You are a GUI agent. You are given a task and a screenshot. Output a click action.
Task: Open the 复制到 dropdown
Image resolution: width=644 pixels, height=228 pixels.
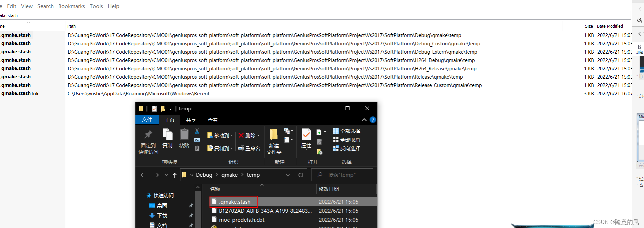[220, 148]
